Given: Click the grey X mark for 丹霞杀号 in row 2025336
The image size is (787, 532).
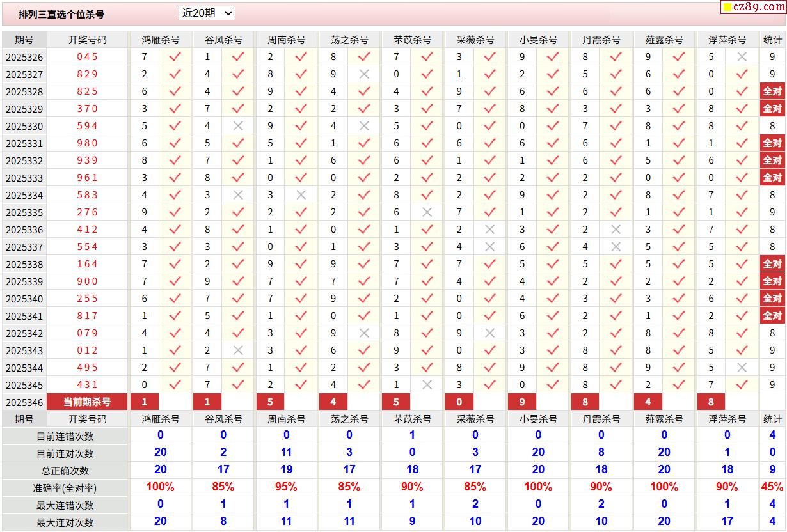Looking at the screenshot, I should tap(616, 230).
